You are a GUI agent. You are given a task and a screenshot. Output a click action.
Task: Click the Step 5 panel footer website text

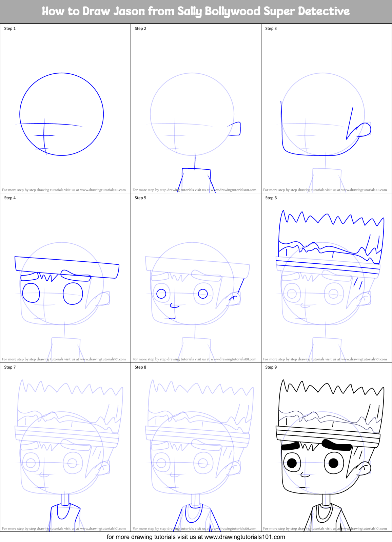(194, 359)
